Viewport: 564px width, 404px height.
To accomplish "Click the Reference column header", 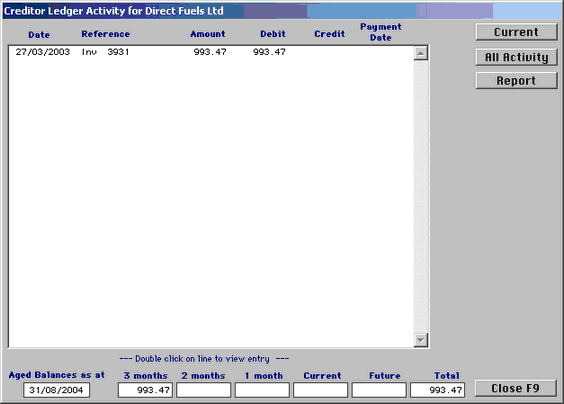I will pos(106,34).
